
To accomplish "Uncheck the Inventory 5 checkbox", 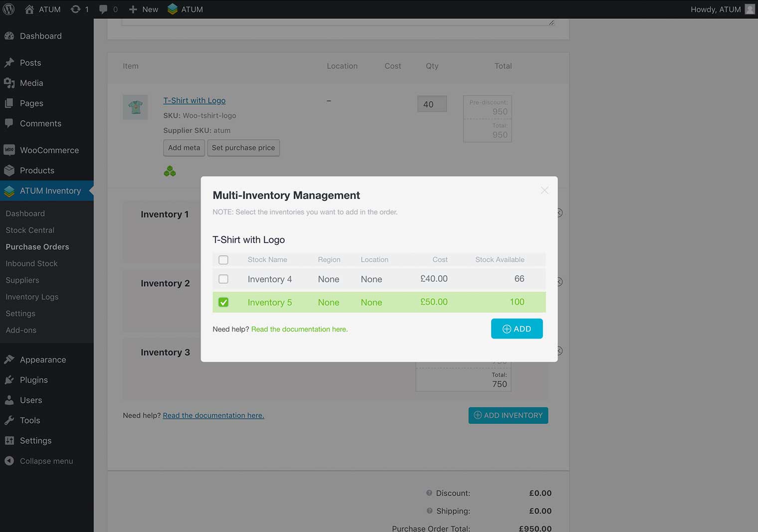I will coord(223,302).
